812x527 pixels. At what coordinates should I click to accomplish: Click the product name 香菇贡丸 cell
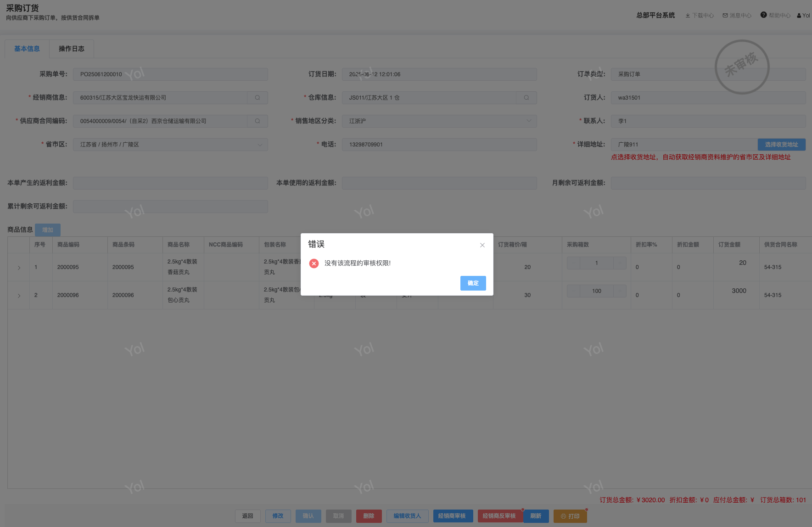[183, 267]
